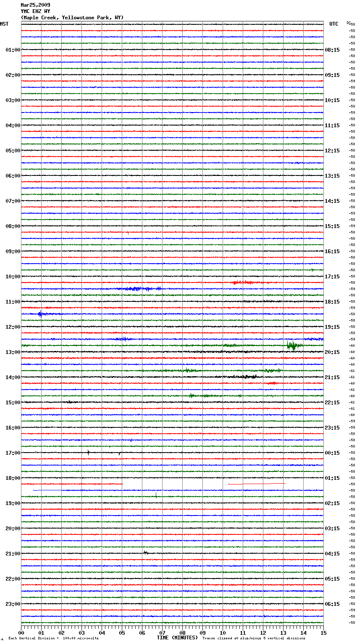Click the 23:15 UTC time label

(x=332, y=428)
